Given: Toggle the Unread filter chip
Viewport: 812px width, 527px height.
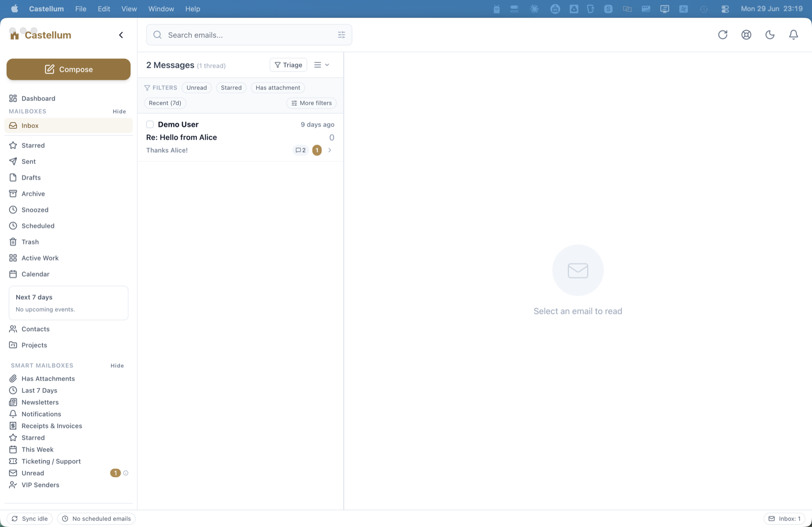Looking at the screenshot, I should tap(196, 88).
